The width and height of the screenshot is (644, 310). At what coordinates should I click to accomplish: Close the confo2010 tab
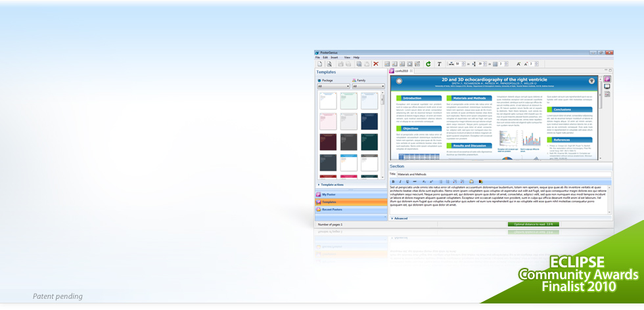tap(411, 71)
